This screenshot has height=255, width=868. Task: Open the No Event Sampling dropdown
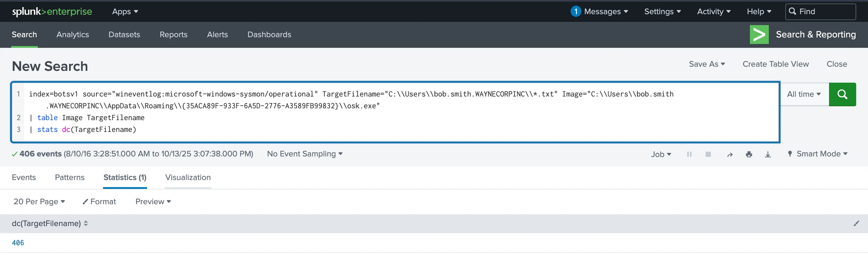305,154
